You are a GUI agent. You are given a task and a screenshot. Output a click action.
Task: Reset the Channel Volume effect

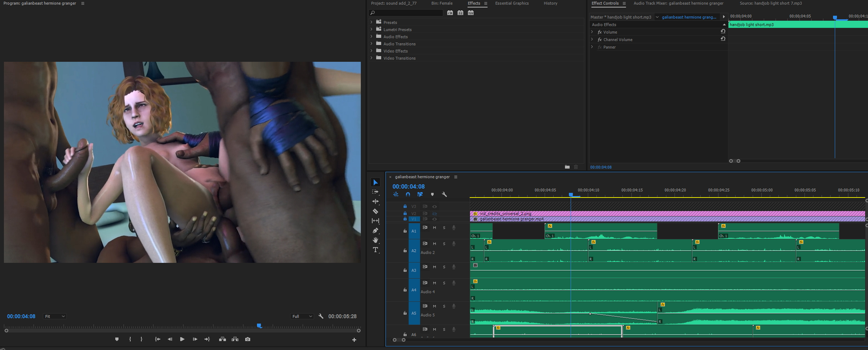tap(723, 39)
